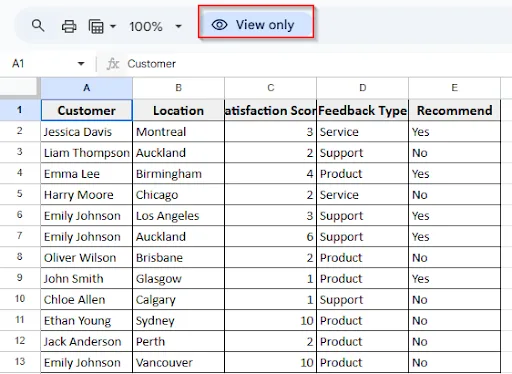Expand the filter views dropdown arrow
Image resolution: width=512 pixels, height=374 pixels.
click(x=113, y=26)
